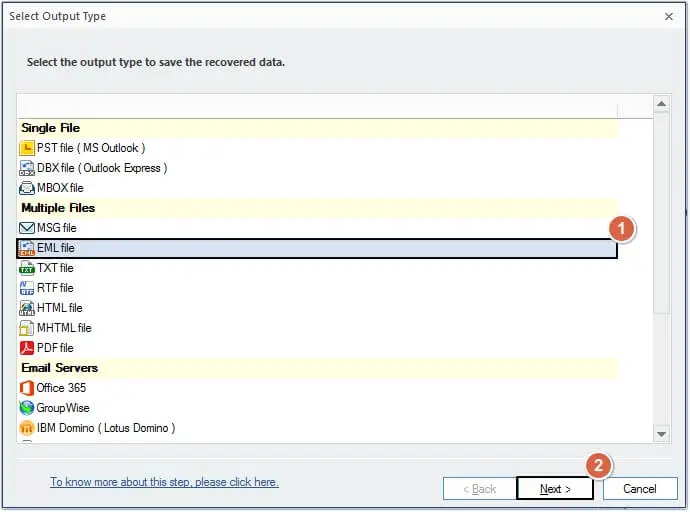
Task: Choose the "HTML file" label
Action: (60, 308)
